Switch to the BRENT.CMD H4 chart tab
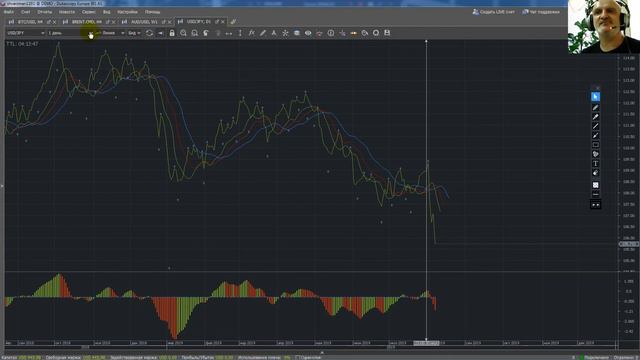This screenshot has height=360, width=640. pyautogui.click(x=86, y=22)
